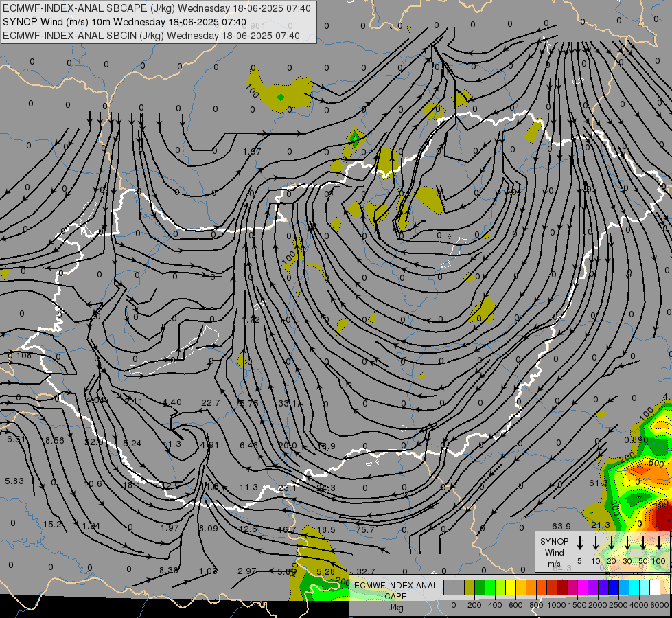Click the map value 0.890
This screenshot has width=672, height=618.
(636, 440)
